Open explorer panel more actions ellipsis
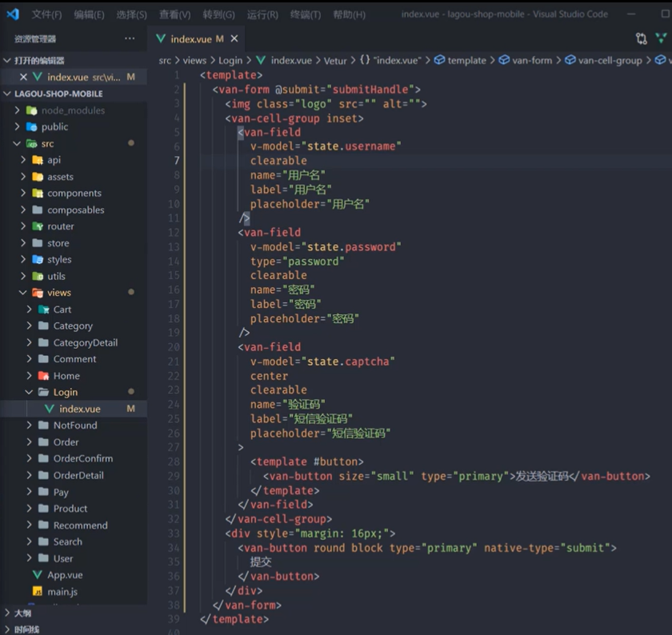Image resolution: width=672 pixels, height=635 pixels. pos(130,38)
